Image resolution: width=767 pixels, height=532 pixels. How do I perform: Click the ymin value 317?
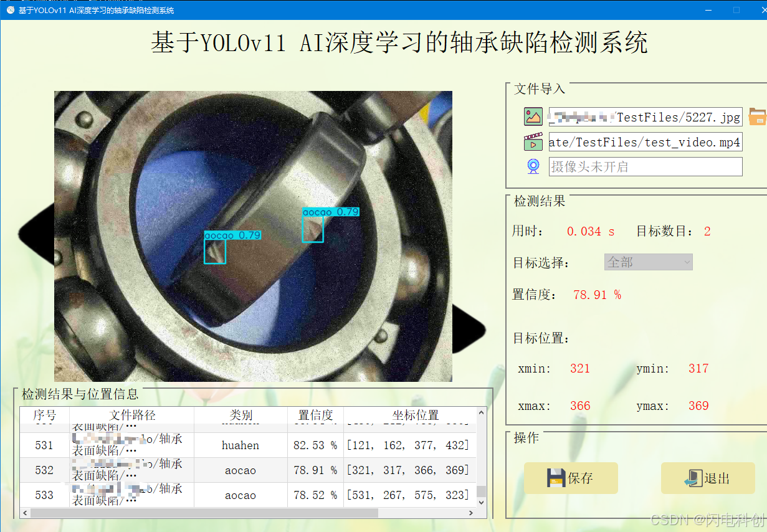698,368
